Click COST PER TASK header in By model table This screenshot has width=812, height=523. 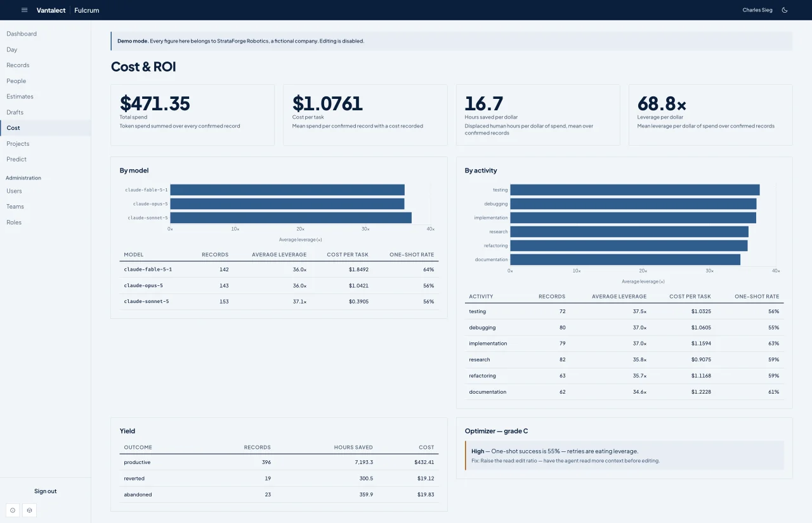click(x=348, y=255)
